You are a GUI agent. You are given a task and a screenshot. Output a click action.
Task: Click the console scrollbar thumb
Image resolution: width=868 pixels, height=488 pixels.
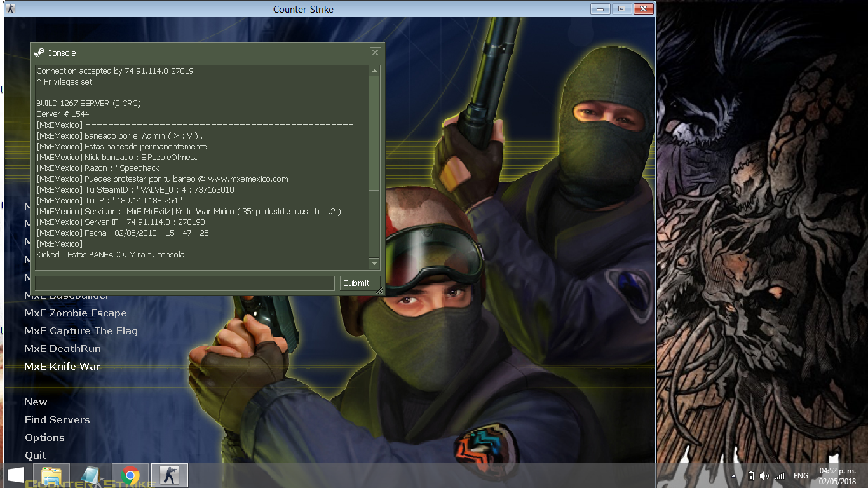click(x=374, y=223)
